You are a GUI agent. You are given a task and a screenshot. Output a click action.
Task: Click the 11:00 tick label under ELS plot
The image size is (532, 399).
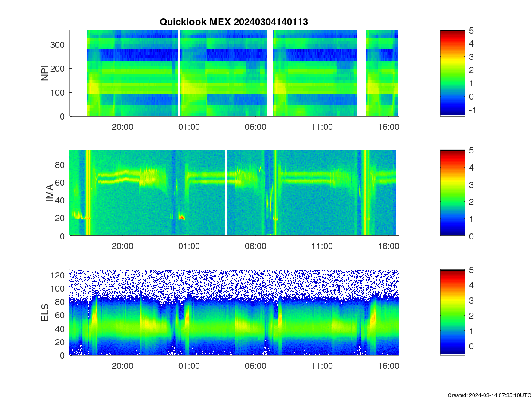pyautogui.click(x=322, y=366)
